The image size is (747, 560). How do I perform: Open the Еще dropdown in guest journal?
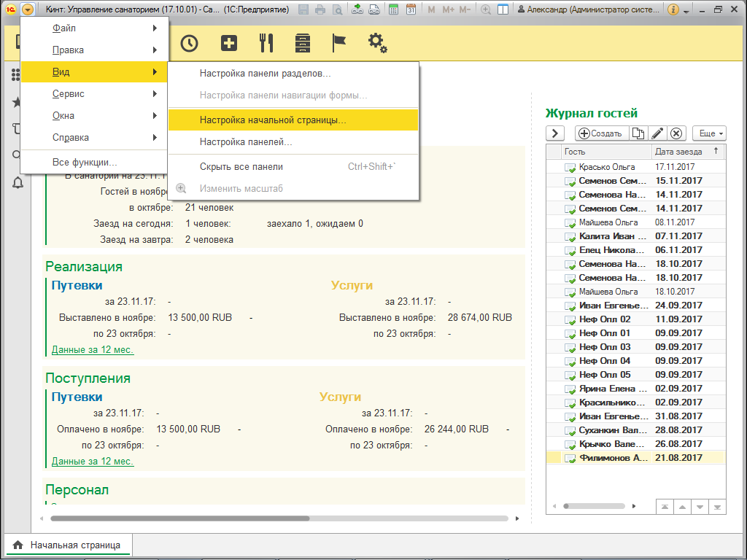[710, 133]
